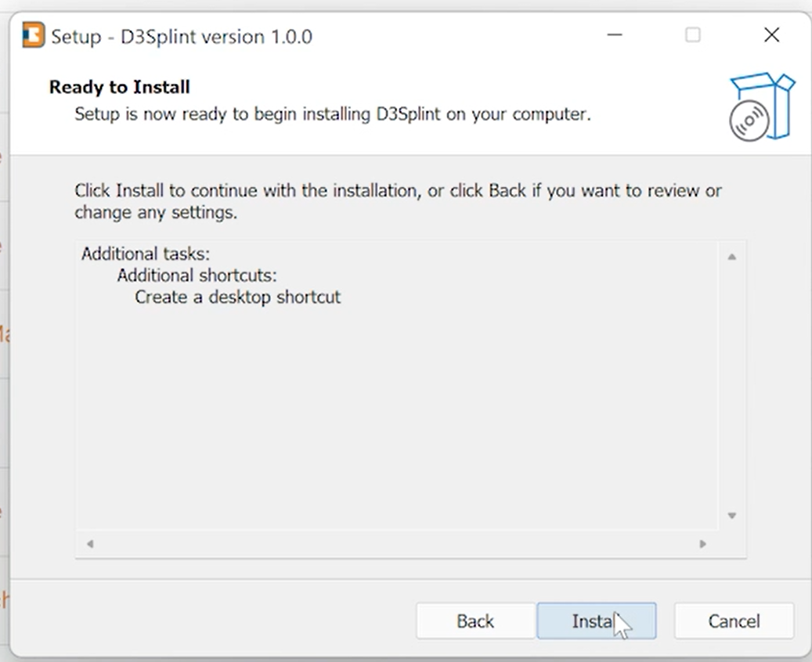Click the window title 'Setup - D3Splint version 1.0.0'
Viewport: 812px width, 662px height.
(182, 37)
